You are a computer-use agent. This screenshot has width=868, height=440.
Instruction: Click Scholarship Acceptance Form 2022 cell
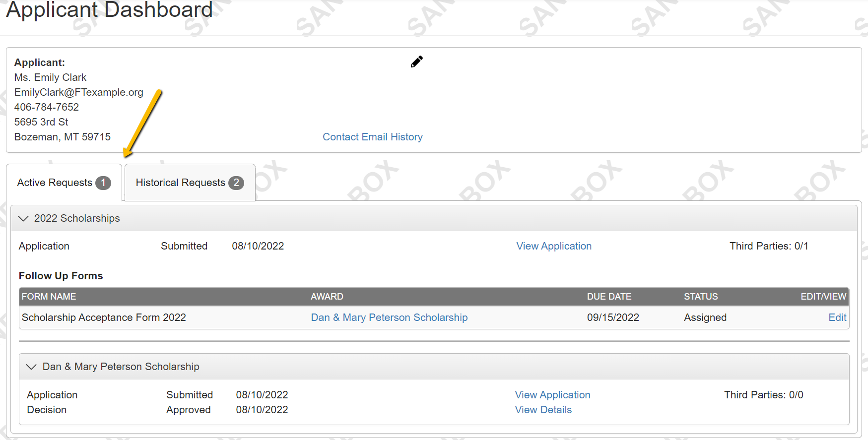tap(104, 317)
